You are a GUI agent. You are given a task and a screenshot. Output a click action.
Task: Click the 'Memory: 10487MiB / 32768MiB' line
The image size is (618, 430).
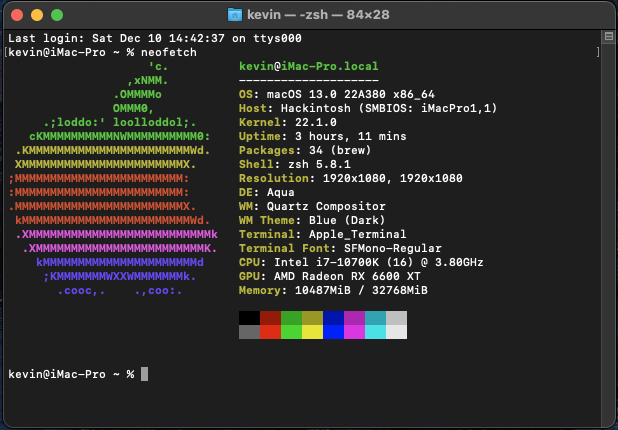333,290
